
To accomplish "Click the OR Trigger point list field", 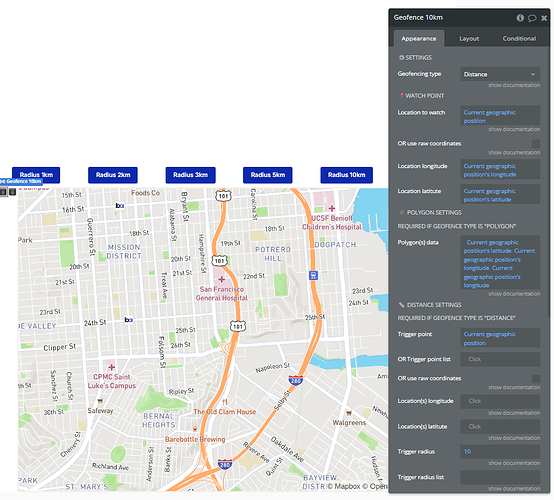I will tap(500, 359).
